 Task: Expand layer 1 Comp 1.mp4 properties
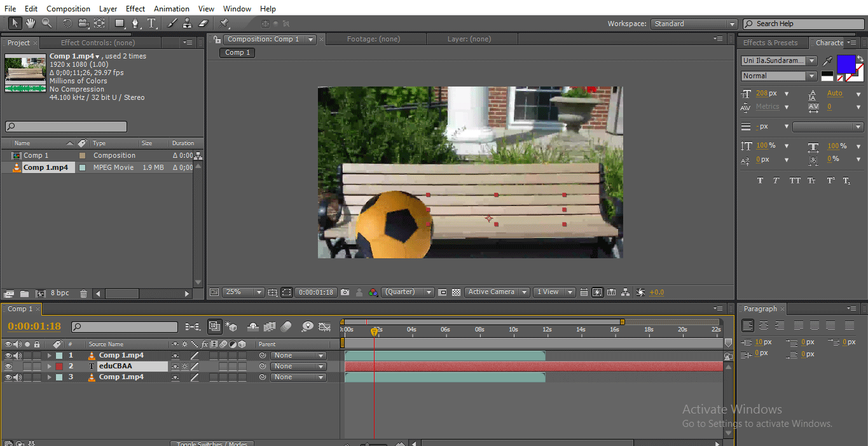click(49, 356)
